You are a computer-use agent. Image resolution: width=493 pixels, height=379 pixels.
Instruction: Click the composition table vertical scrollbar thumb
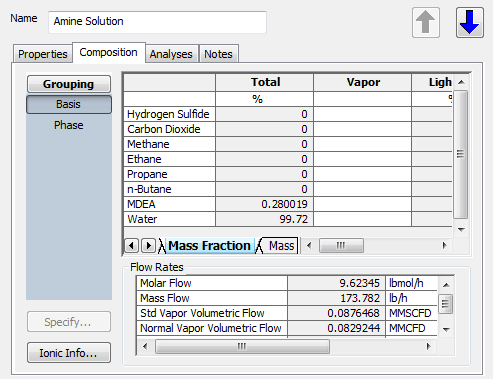pos(461,154)
